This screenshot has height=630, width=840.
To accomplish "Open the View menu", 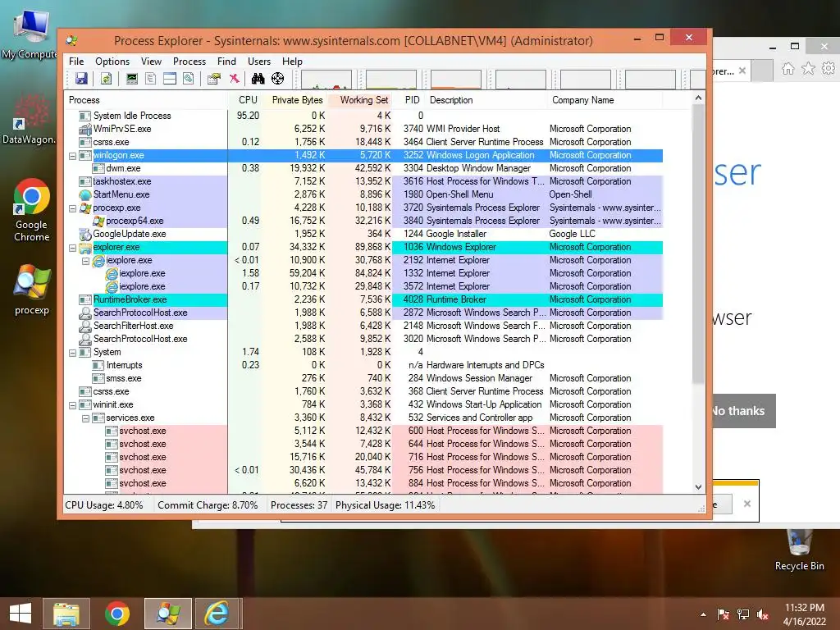I will 151,62.
